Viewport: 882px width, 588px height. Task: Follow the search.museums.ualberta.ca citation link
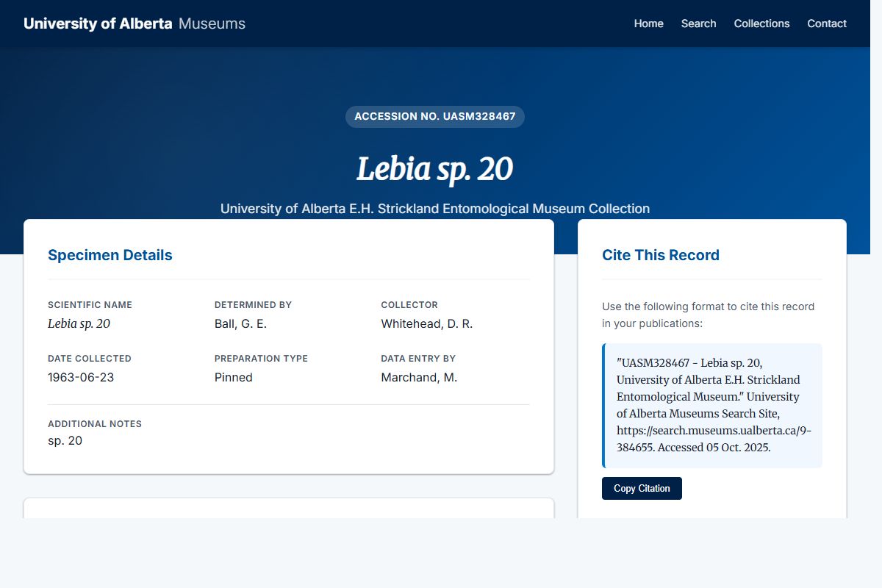tap(714, 430)
